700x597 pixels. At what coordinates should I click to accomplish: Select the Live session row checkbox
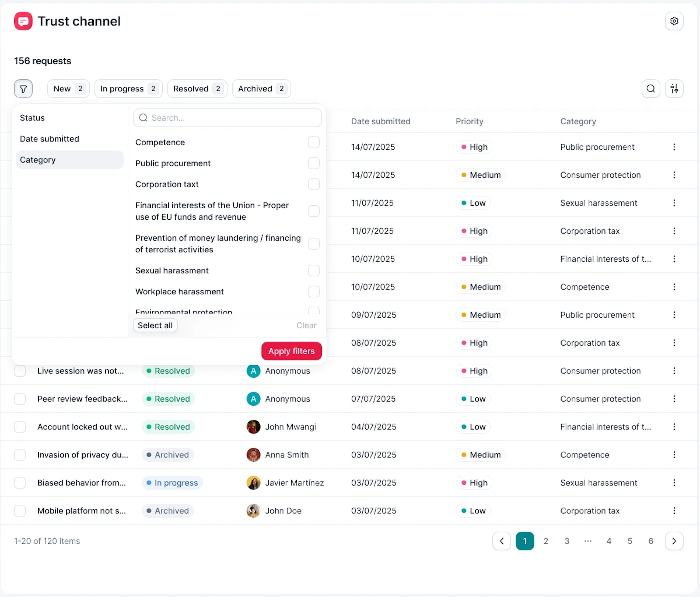[20, 371]
